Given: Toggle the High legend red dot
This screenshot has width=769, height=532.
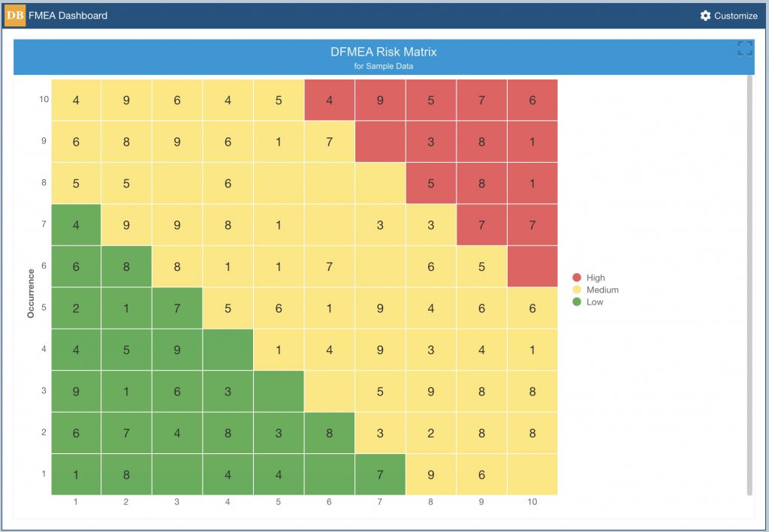Looking at the screenshot, I should (577, 278).
